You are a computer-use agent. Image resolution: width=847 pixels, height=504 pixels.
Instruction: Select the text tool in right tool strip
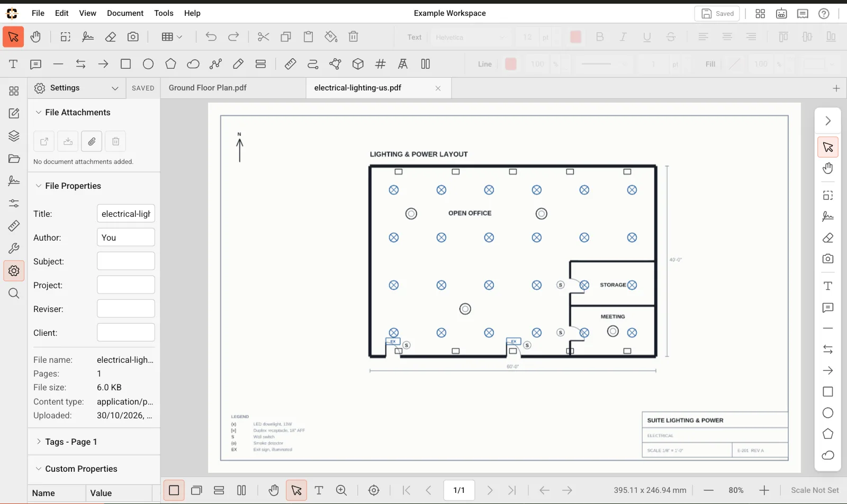click(x=828, y=286)
